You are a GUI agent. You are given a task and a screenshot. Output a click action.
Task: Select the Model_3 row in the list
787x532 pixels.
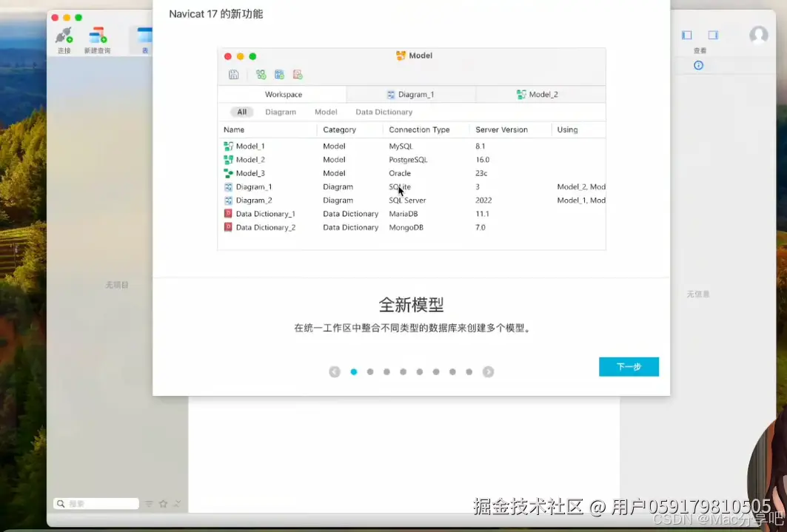(x=252, y=173)
